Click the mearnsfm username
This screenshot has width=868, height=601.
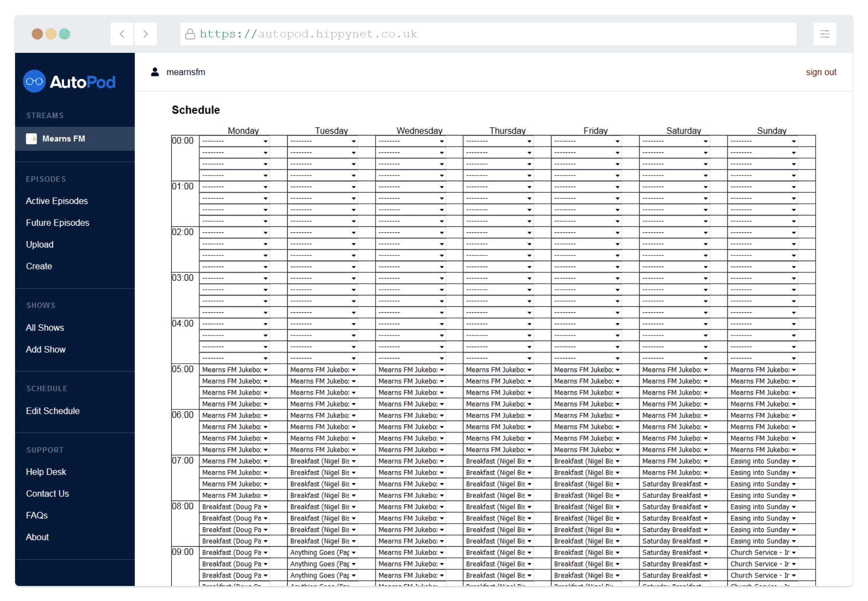point(186,72)
